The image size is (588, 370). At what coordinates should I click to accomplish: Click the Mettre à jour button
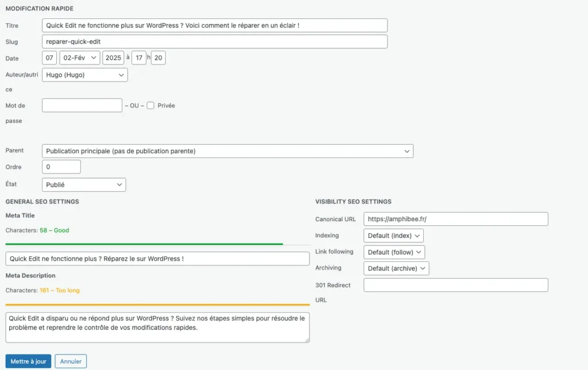coord(28,361)
